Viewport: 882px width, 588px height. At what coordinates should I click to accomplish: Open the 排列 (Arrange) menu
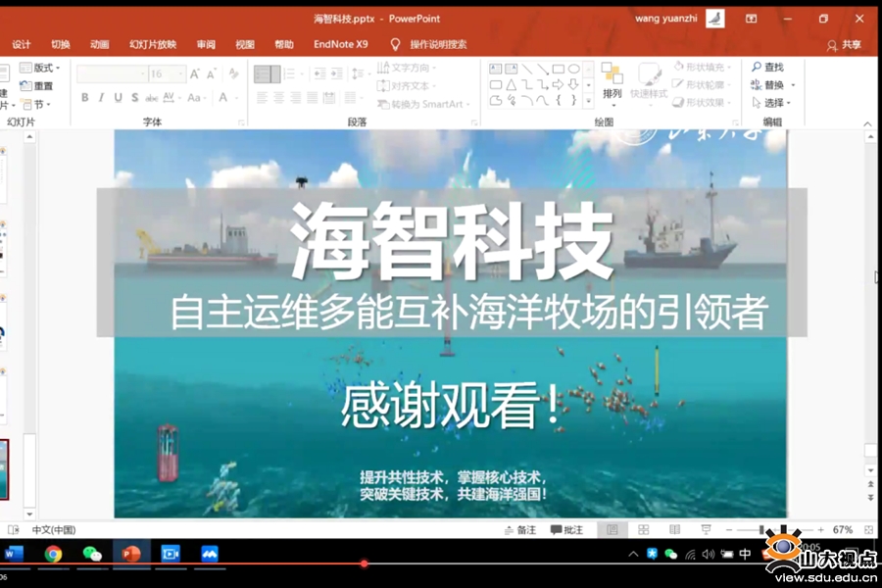pos(612,81)
